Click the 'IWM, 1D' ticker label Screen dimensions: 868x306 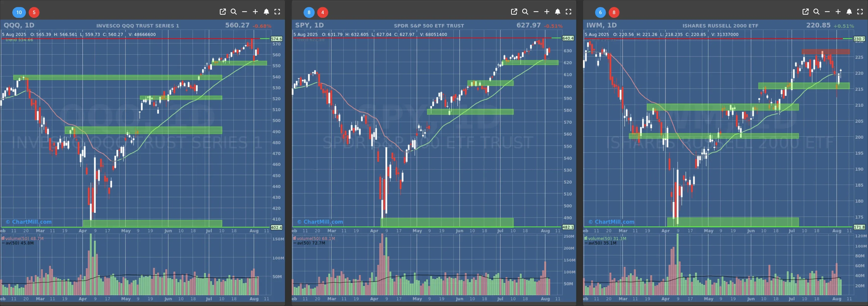601,25
